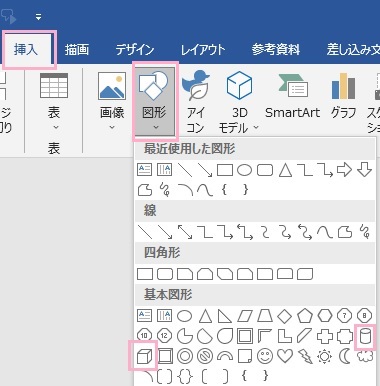Choose the pentagon shape
This screenshot has height=386, width=380.
point(305,316)
